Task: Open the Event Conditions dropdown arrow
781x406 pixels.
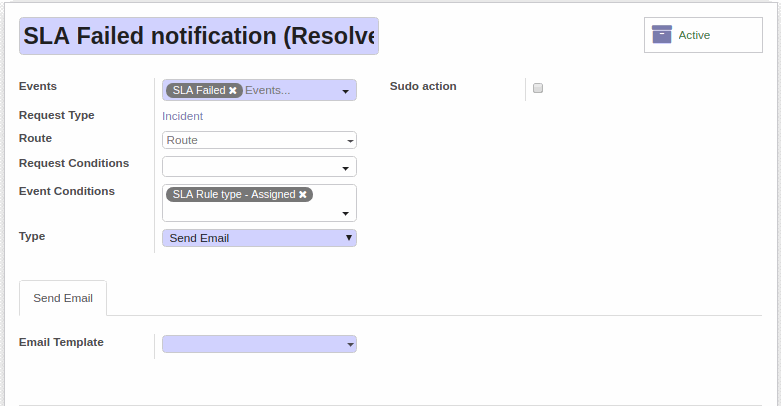Action: coord(345,214)
